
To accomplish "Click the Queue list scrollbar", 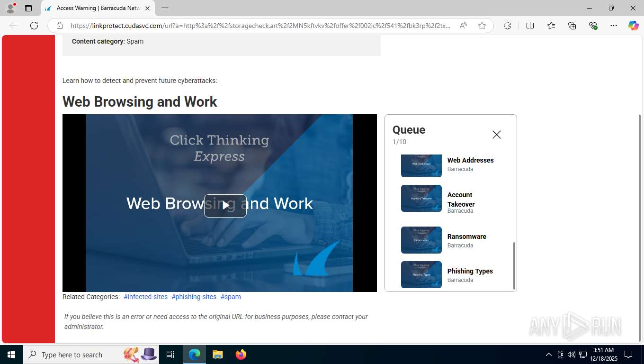I will coord(514,265).
